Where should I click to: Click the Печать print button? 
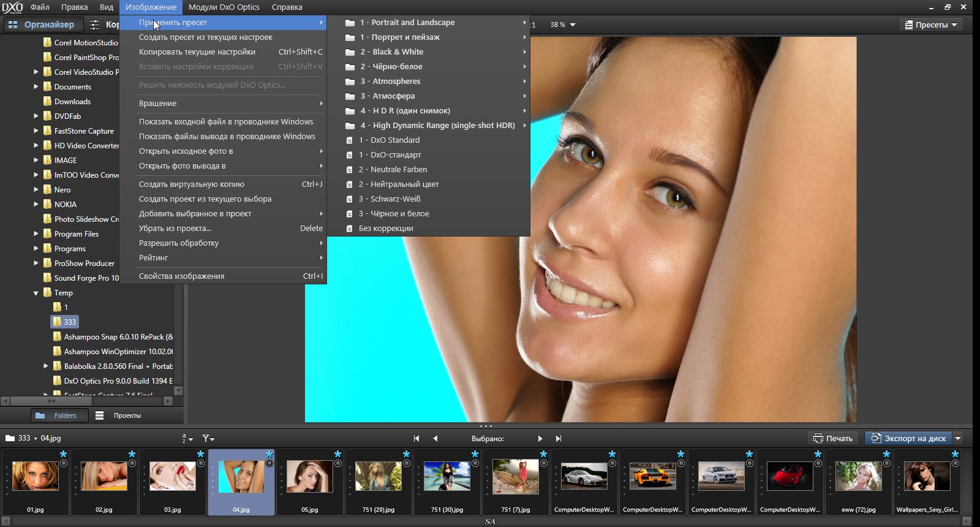[x=832, y=438]
